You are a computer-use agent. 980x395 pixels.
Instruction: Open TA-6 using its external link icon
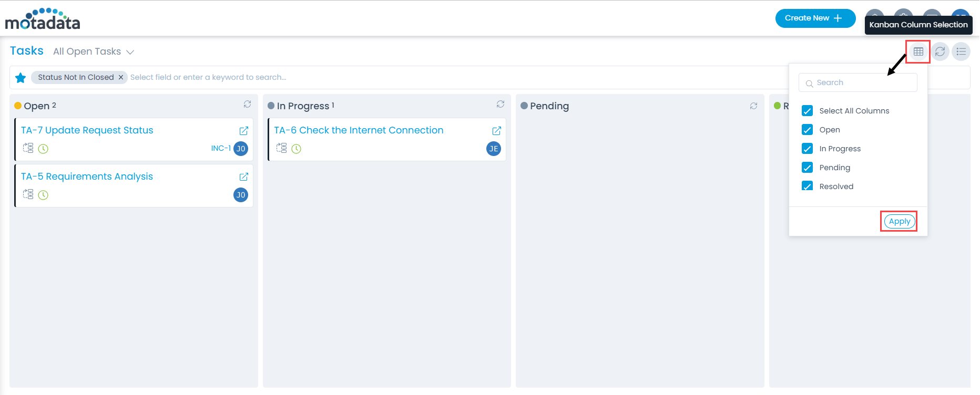pos(496,131)
